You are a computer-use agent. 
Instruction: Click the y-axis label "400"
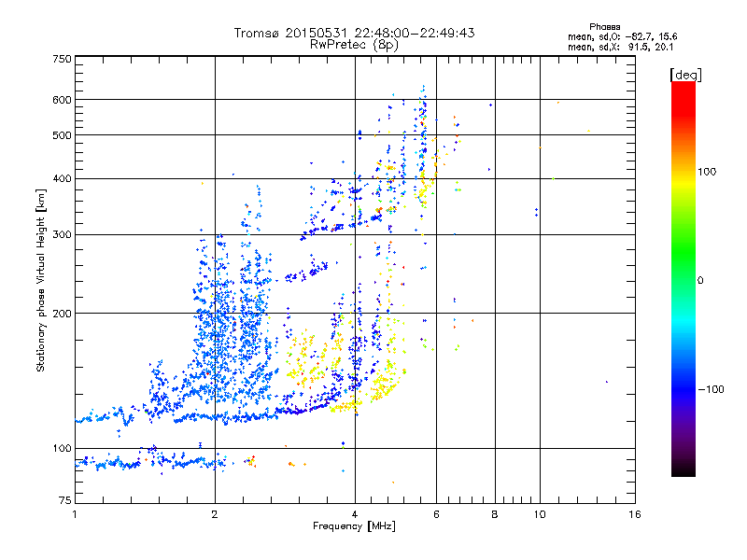pyautogui.click(x=62, y=179)
